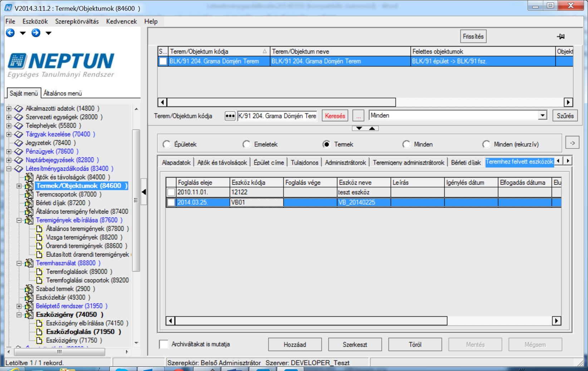The height and width of the screenshot is (371, 588).
Task: Click the blue back navigation arrow
Action: [x=10, y=33]
